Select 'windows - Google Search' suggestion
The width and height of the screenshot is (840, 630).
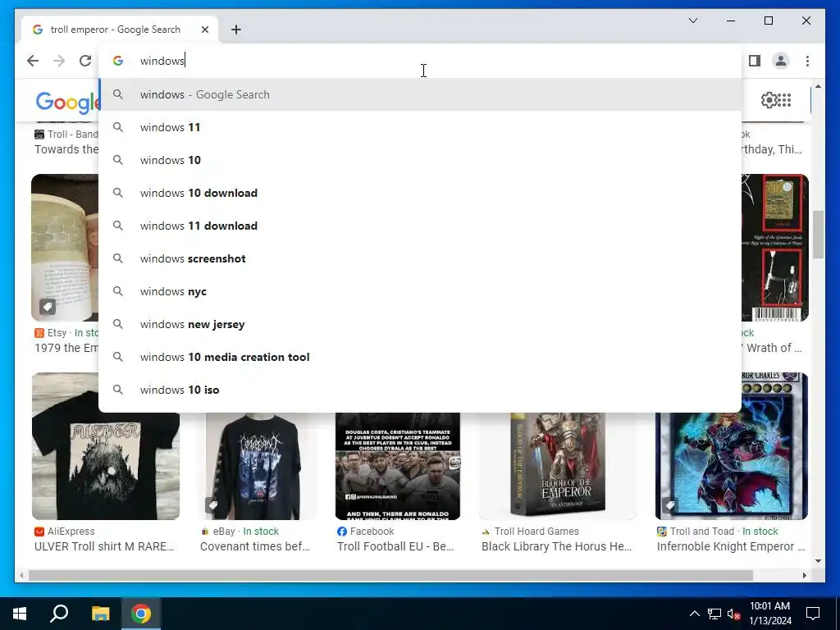(x=420, y=95)
